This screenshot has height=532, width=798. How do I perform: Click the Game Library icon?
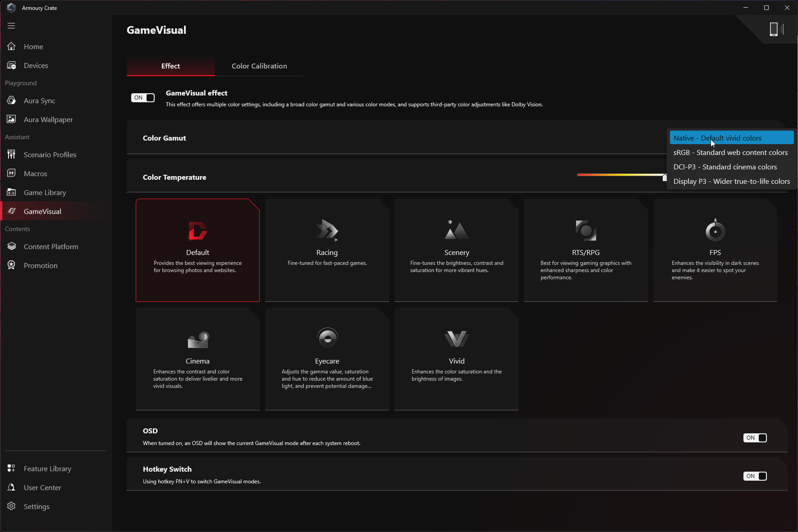tap(11, 192)
